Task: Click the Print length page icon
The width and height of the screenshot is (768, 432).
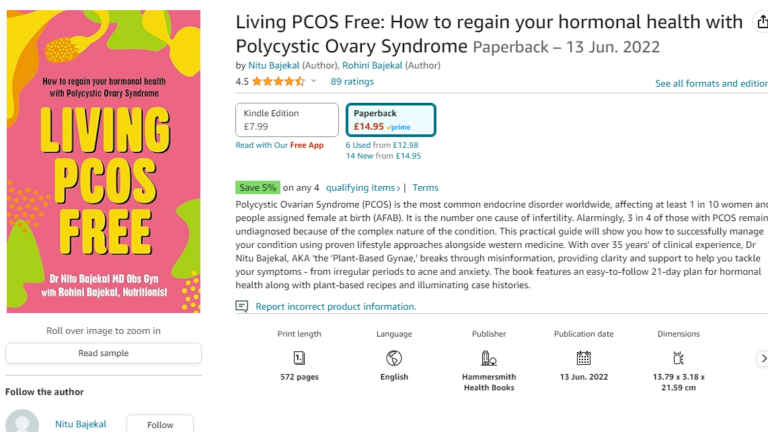Action: [x=299, y=358]
